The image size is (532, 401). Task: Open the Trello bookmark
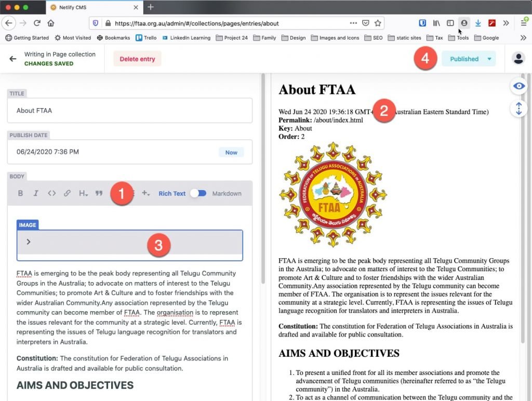click(146, 37)
